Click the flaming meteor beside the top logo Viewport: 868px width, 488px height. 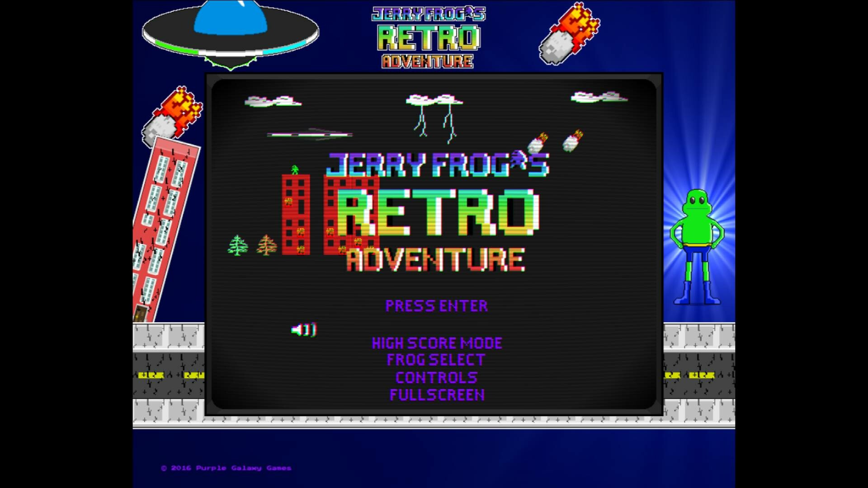click(x=569, y=34)
